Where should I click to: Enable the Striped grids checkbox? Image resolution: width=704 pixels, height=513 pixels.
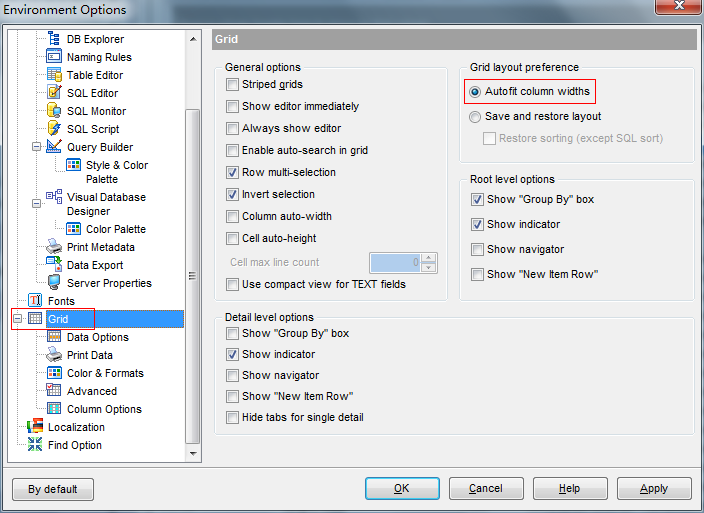233,85
